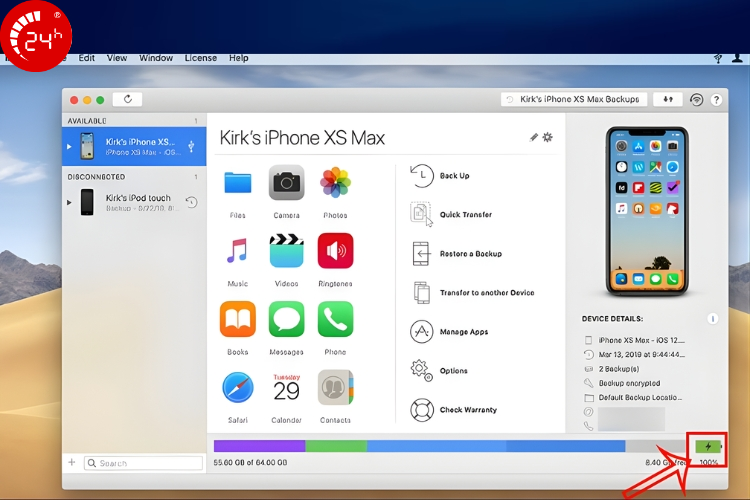Viewport: 750px width, 500px height.
Task: Click the plus button in sidebar footer
Action: pyautogui.click(x=72, y=462)
